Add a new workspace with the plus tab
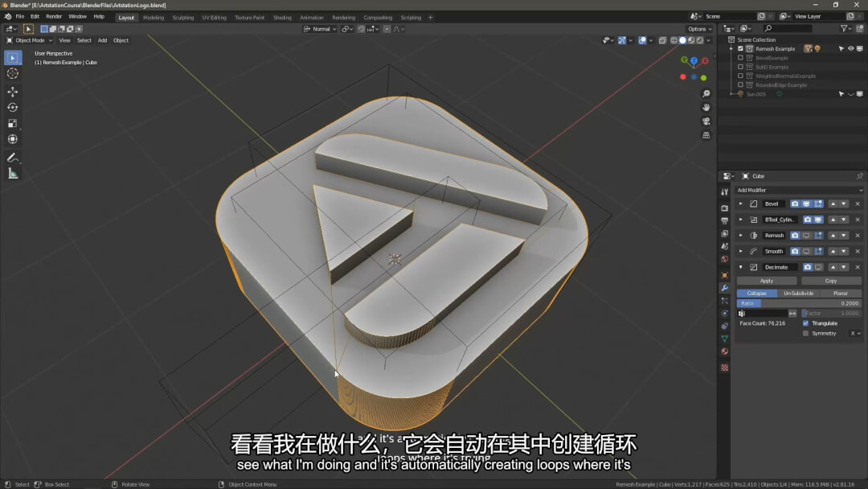868x489 pixels. (430, 17)
